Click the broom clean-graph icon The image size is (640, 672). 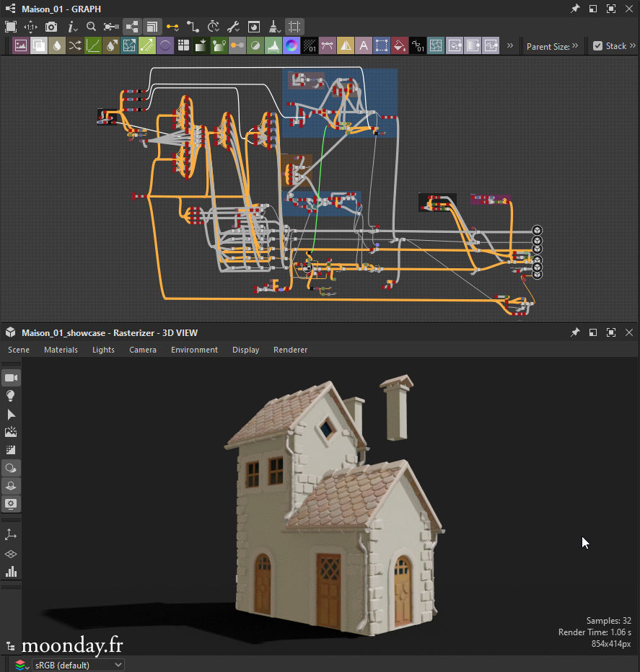[274, 27]
